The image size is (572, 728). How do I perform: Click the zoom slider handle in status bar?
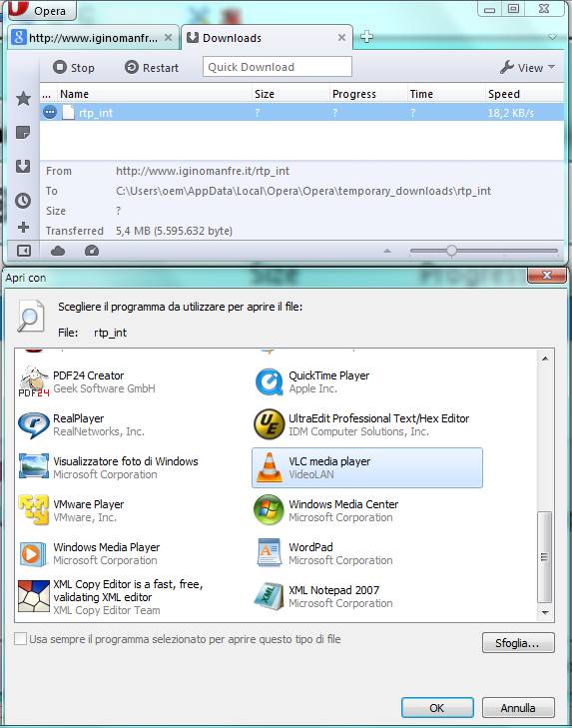(x=451, y=251)
